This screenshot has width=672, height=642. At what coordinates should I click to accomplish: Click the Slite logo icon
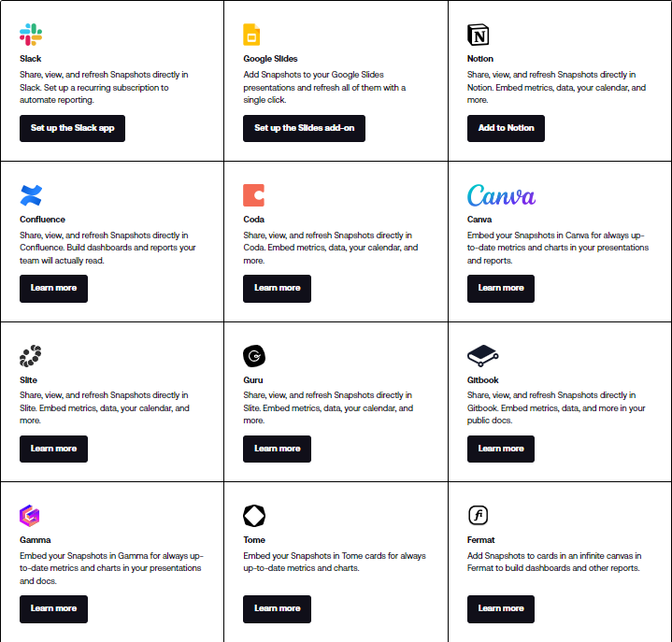pos(31,356)
